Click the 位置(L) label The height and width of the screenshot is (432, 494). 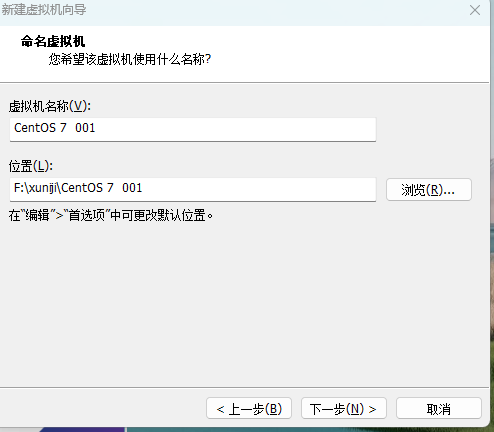pos(31,166)
